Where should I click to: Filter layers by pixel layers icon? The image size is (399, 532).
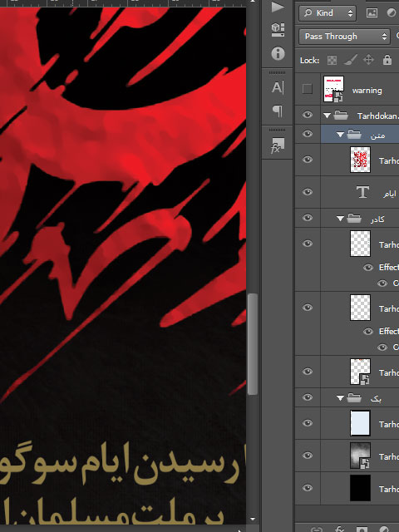click(372, 13)
